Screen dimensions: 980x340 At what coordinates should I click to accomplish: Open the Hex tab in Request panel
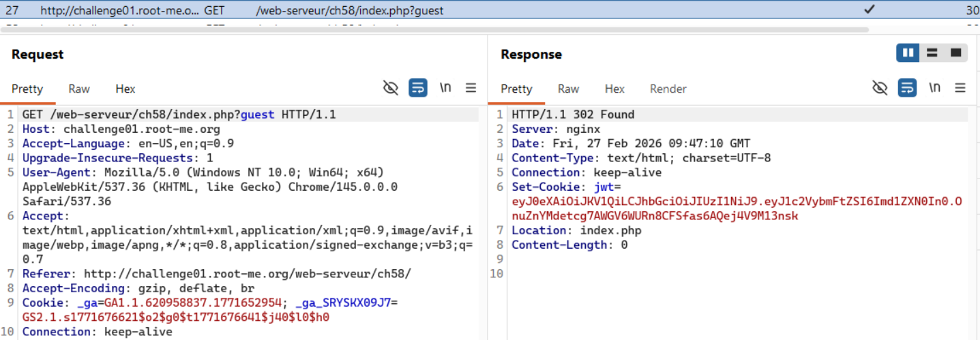125,89
